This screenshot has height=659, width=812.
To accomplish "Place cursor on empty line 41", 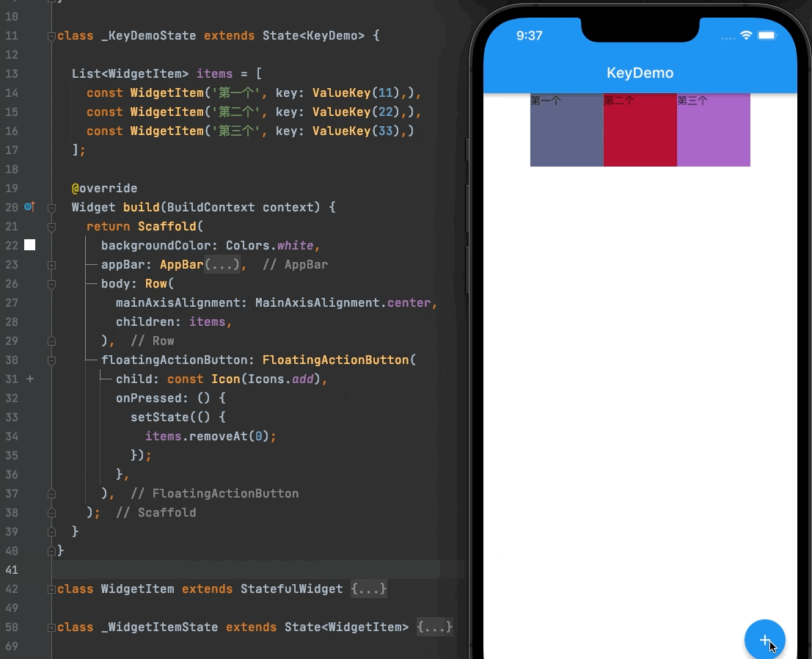I will pyautogui.click(x=246, y=570).
